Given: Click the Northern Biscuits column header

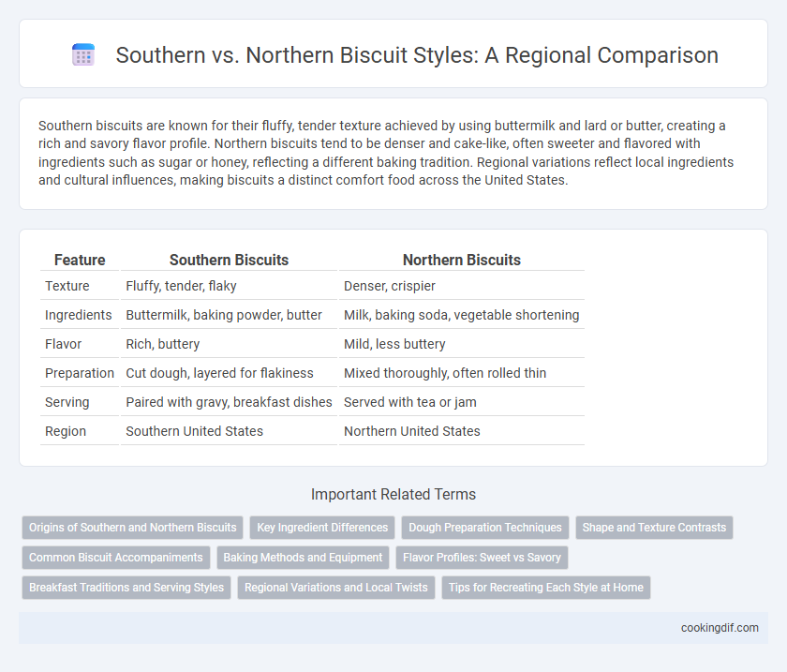Looking at the screenshot, I should pyautogui.click(x=462, y=260).
